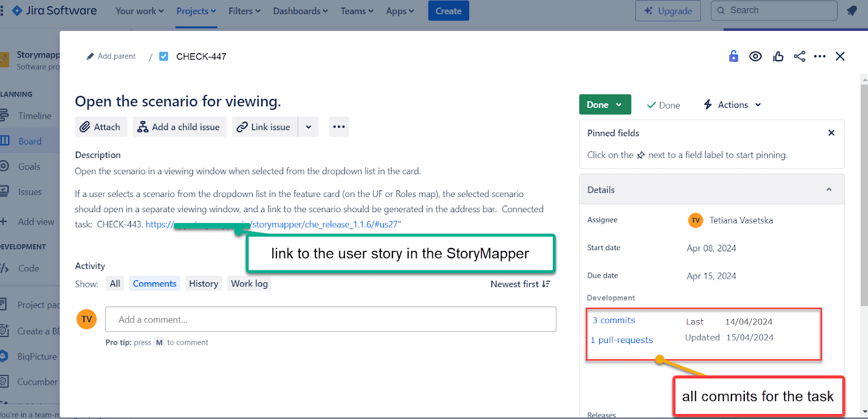Open the storymapper che_release_1.1.6 link
Image resolution: width=868 pixels, height=419 pixels.
272,224
